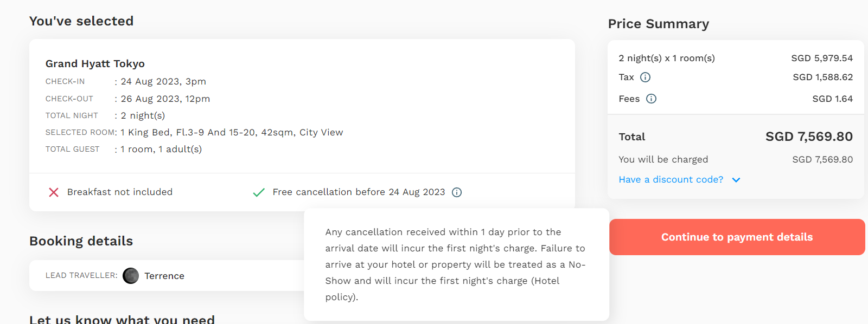Click Terrence's avatar image
Screen dimensions: 868x324
131,276
